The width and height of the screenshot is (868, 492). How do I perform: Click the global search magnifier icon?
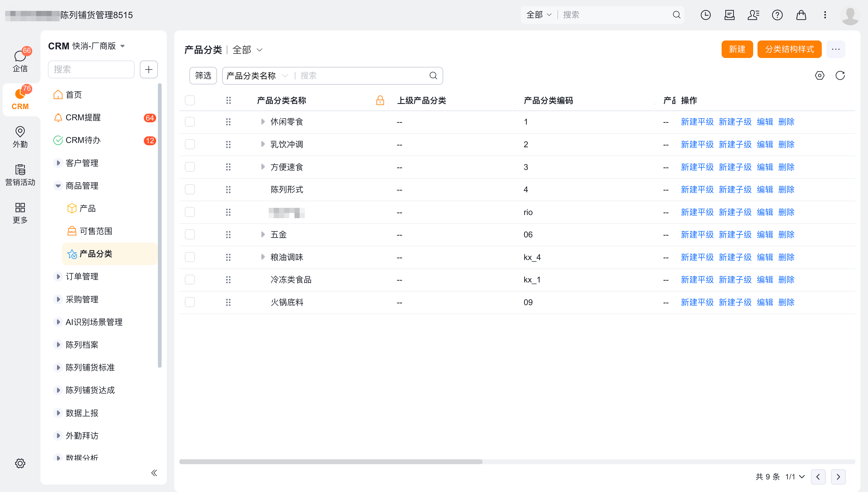677,15
